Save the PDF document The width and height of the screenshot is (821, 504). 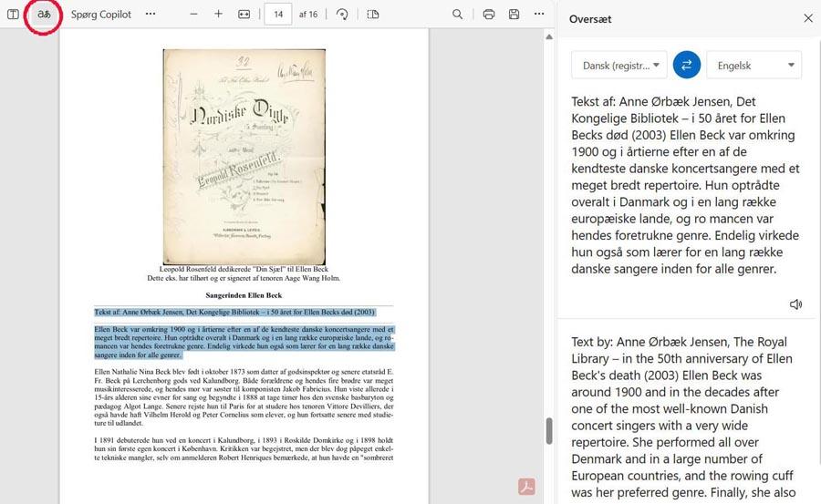pyautogui.click(x=514, y=15)
